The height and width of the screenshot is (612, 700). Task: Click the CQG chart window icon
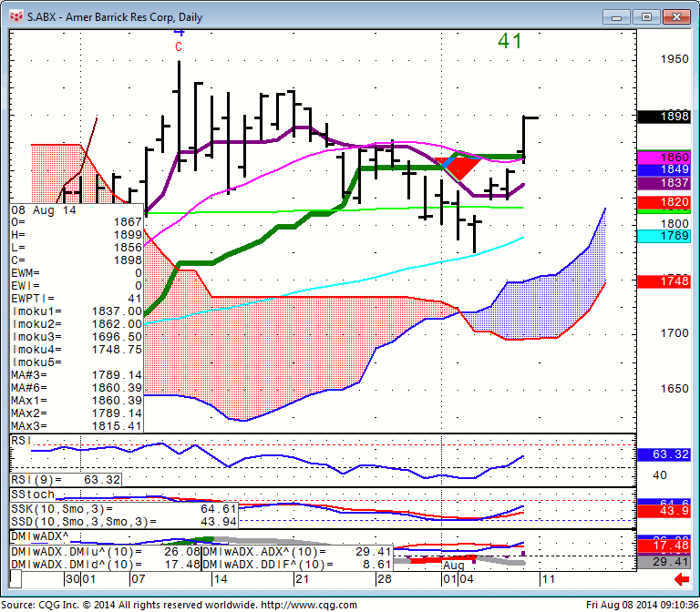pyautogui.click(x=16, y=17)
